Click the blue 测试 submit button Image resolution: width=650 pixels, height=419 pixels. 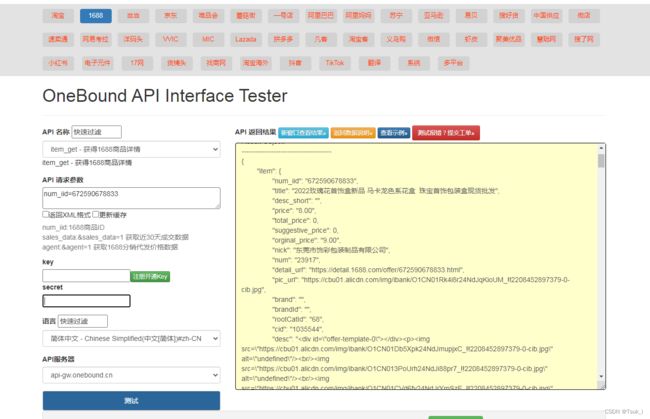coord(131,401)
